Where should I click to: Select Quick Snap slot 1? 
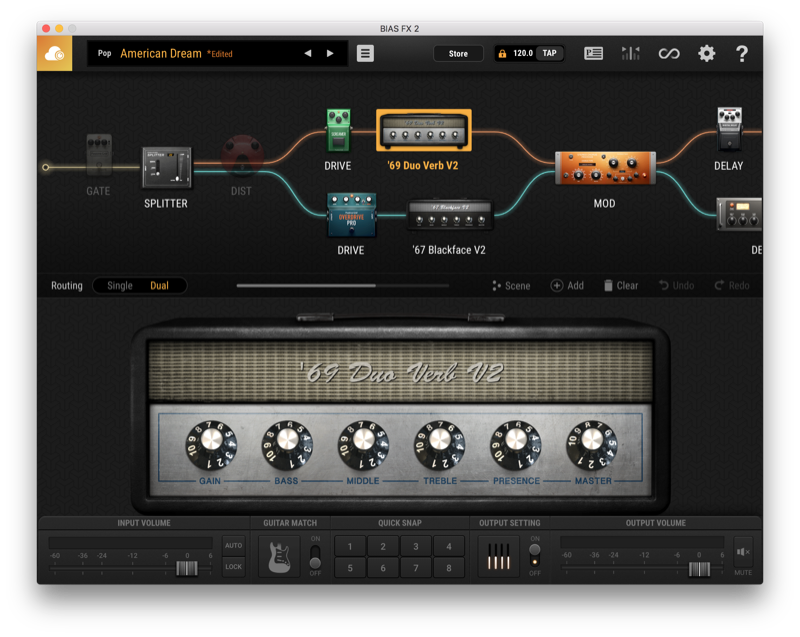tap(350, 546)
